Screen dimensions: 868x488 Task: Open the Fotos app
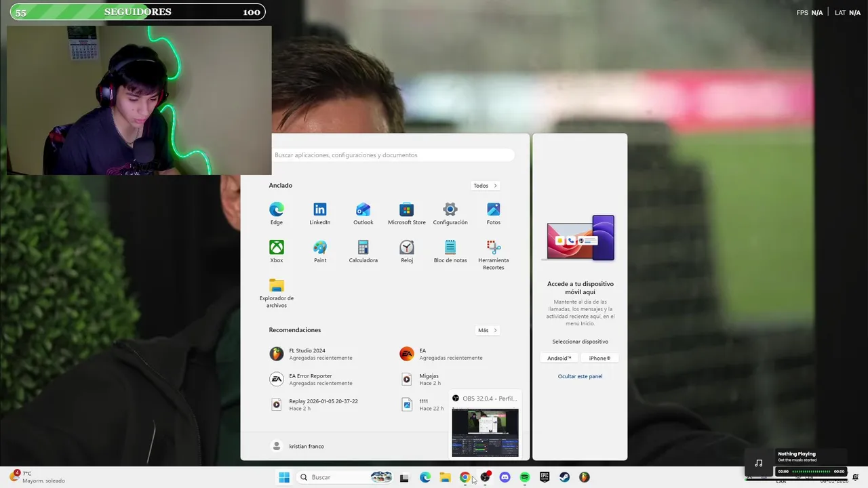[494, 213]
